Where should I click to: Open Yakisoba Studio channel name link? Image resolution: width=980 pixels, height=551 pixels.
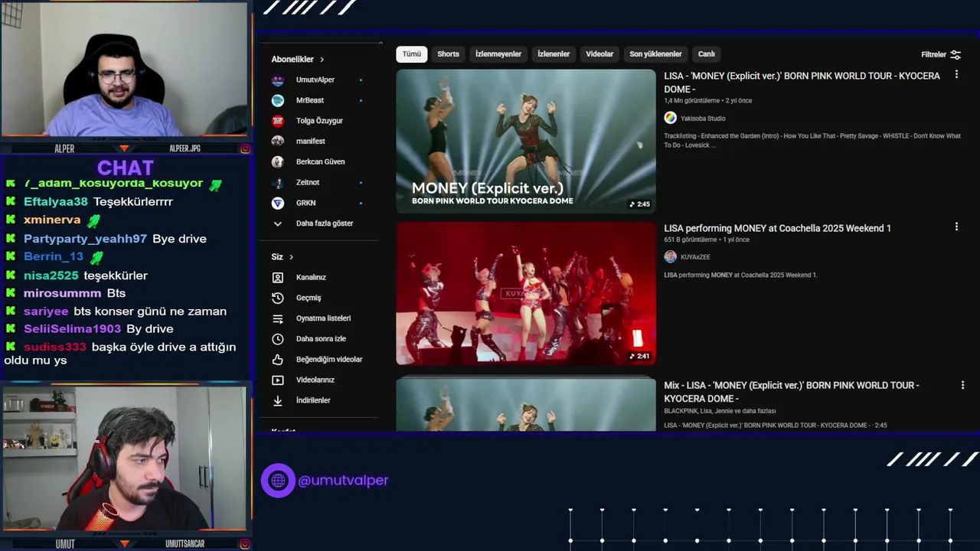703,119
